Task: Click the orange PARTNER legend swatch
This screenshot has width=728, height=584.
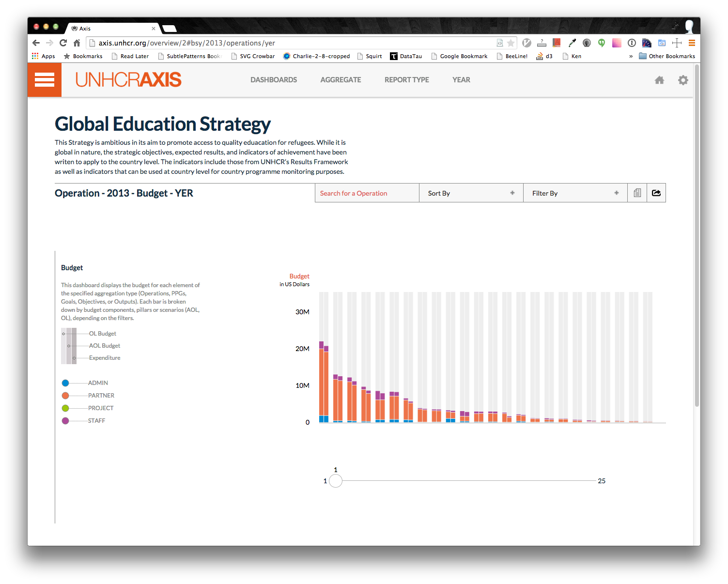Action: click(x=65, y=396)
